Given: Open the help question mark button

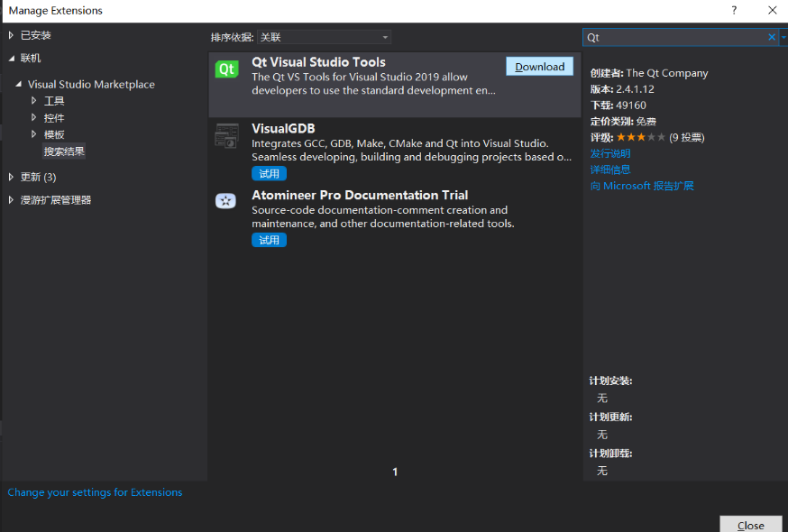Looking at the screenshot, I should [734, 10].
